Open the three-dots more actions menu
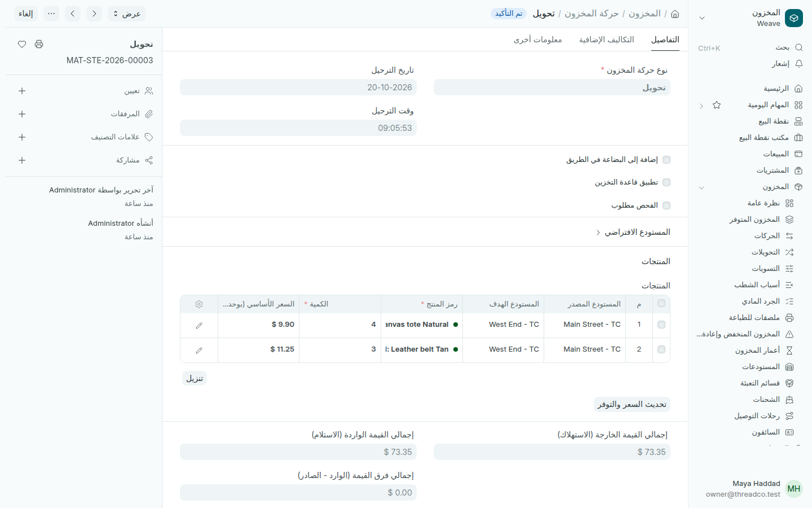This screenshot has width=812, height=508. pos(51,14)
